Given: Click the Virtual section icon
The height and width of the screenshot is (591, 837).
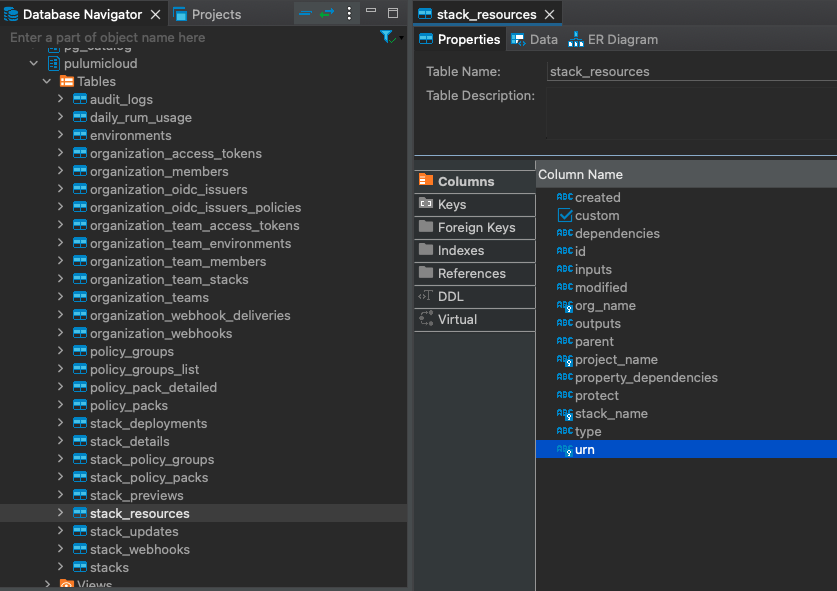Looking at the screenshot, I should tap(425, 319).
